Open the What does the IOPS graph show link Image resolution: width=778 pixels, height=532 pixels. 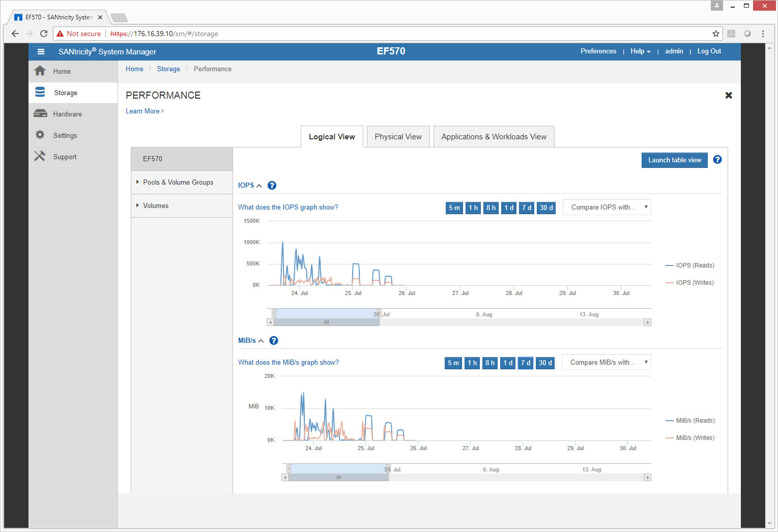click(x=288, y=208)
